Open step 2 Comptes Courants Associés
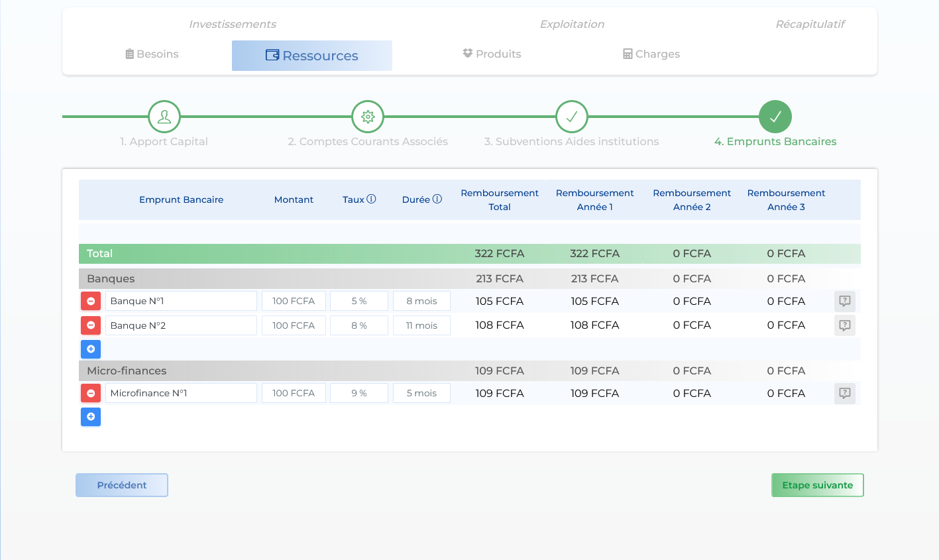The width and height of the screenshot is (939, 560). pos(368,117)
